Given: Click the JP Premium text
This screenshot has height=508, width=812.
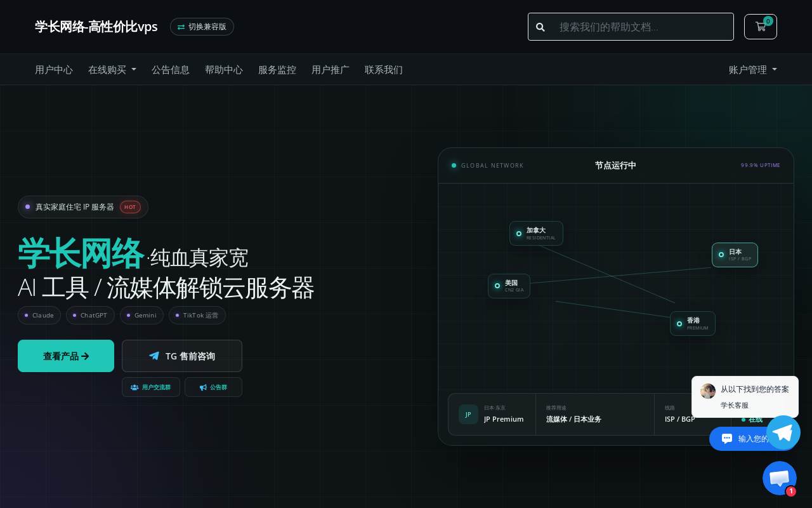Looking at the screenshot, I should click(x=504, y=419).
